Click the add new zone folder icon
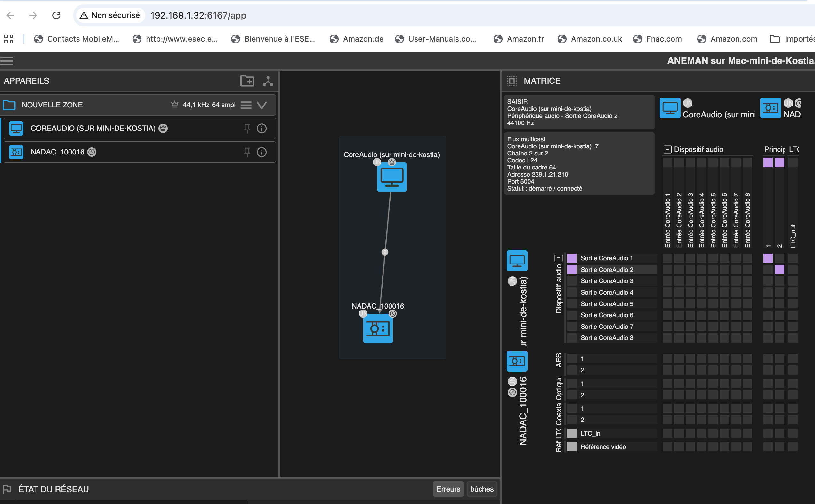 click(247, 81)
